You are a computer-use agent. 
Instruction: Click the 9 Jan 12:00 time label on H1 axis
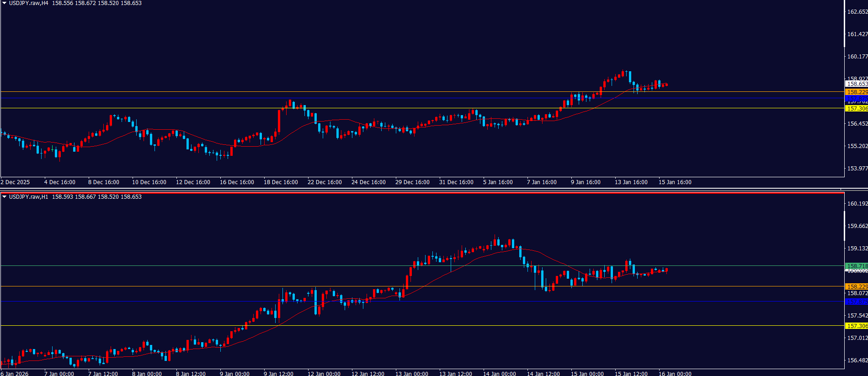coord(278,373)
